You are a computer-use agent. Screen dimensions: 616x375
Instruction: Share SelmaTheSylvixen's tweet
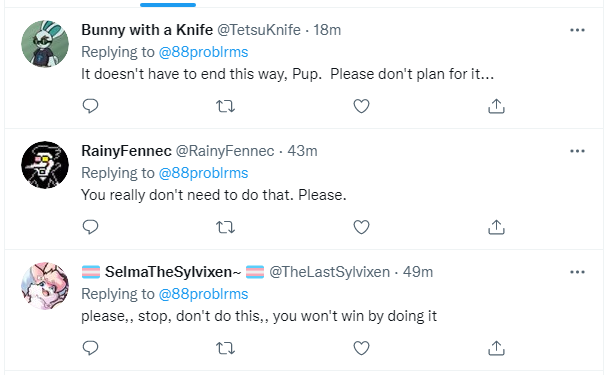pos(496,348)
